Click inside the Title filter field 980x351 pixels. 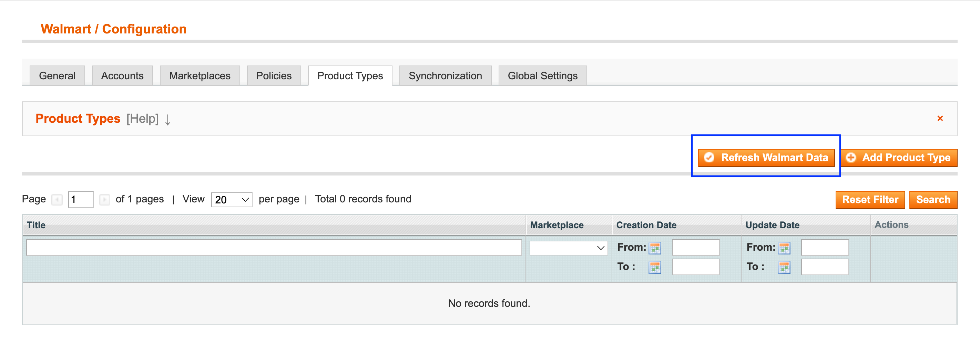point(274,248)
